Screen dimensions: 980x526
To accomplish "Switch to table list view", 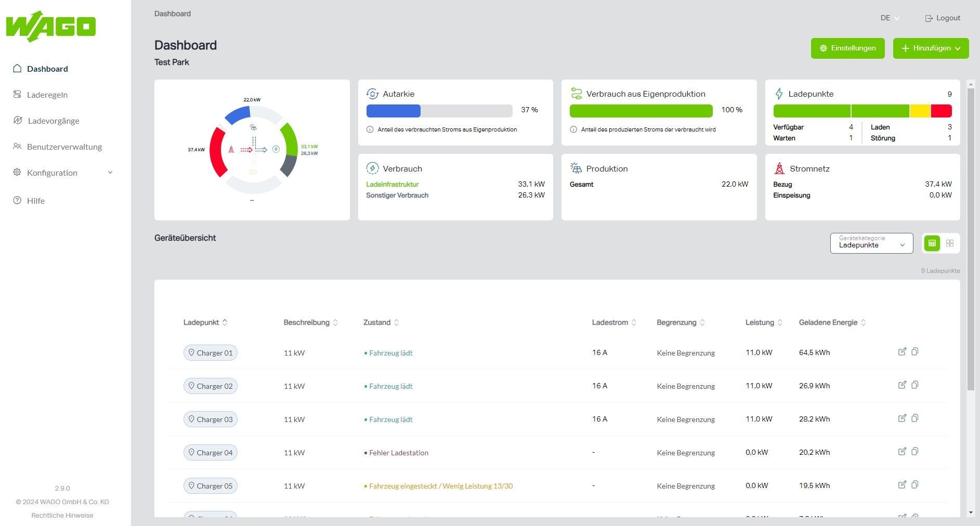I will [x=932, y=243].
